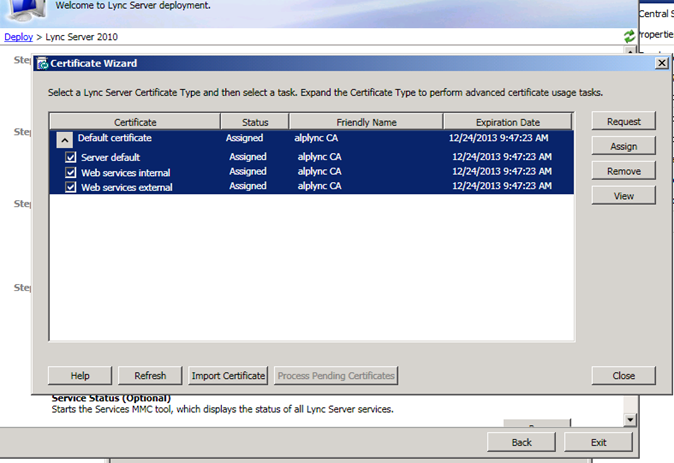Viewport: 674px width, 463px height.
Task: Click the expiration date of the Server default row
Action: coord(502,156)
